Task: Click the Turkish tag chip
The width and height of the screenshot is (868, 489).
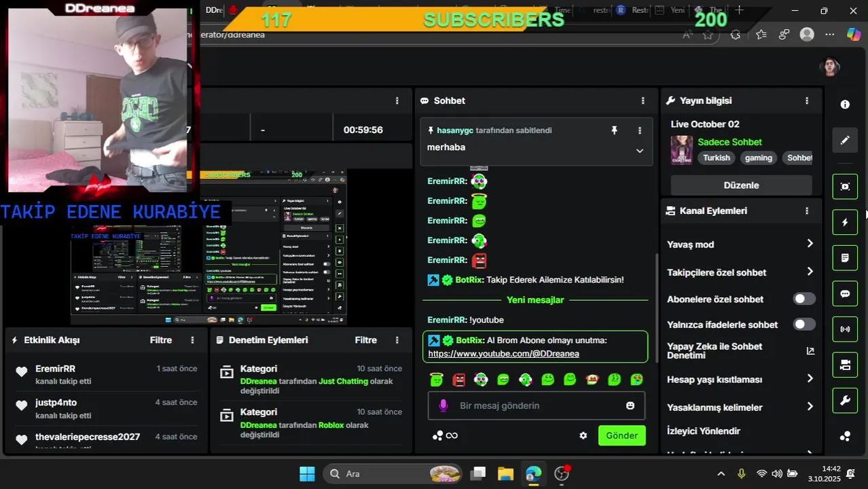Action: (716, 158)
